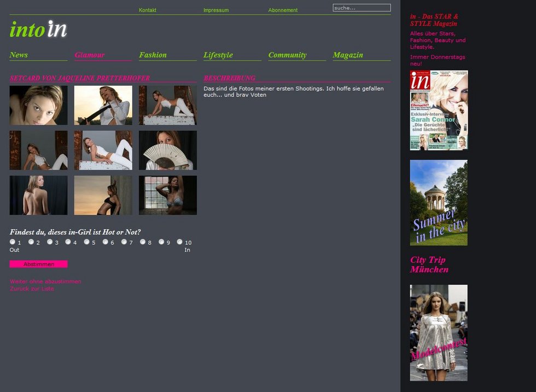Select rating 1 radio button
The image size is (536, 392).
coord(12,242)
